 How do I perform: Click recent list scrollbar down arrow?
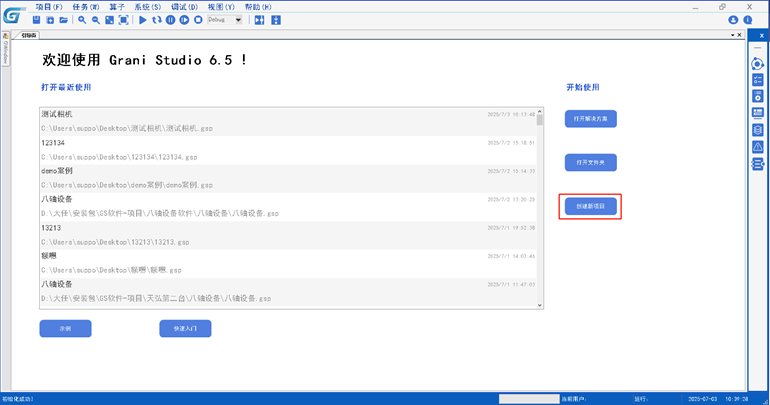point(540,305)
